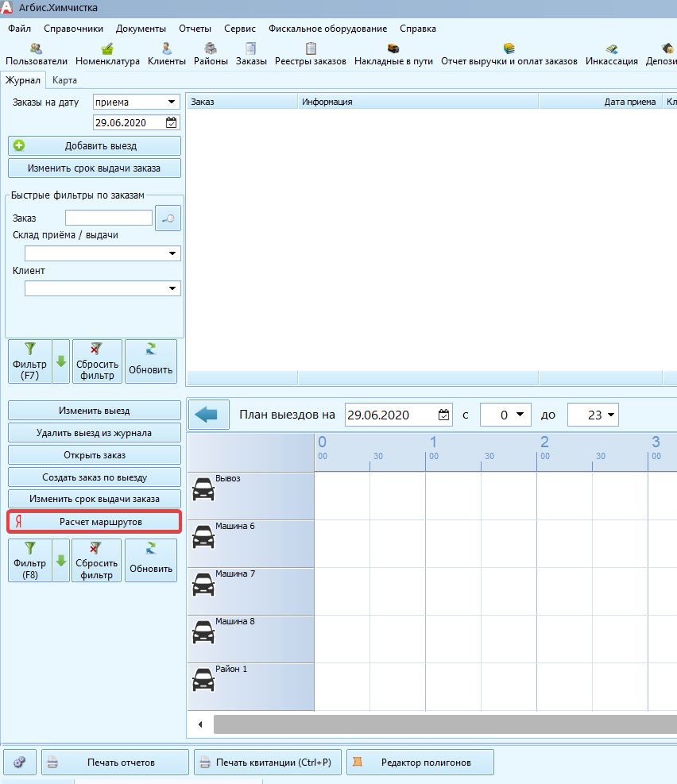Viewport: 677px width, 784px height.
Task: Open calendar for the Заказы на дату field
Action: pyautogui.click(x=172, y=122)
